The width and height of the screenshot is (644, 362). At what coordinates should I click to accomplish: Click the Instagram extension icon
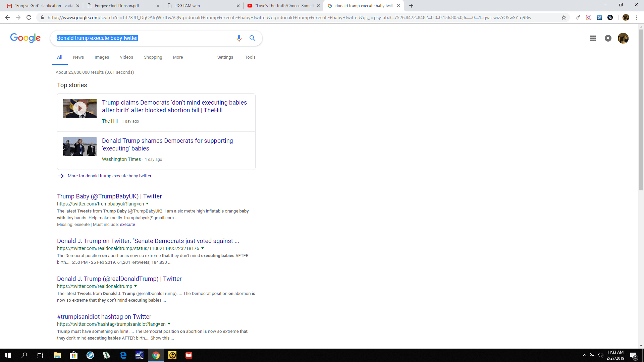589,17
